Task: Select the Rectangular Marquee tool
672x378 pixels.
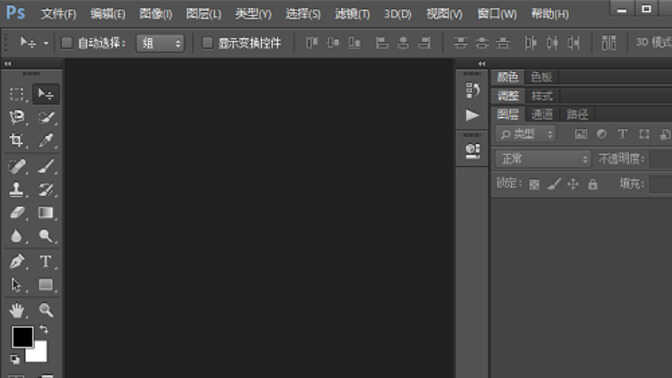Action: [16, 94]
